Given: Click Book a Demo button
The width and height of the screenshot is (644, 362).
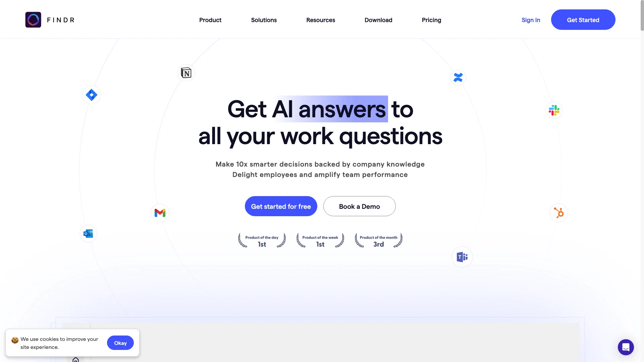Looking at the screenshot, I should pyautogui.click(x=359, y=206).
